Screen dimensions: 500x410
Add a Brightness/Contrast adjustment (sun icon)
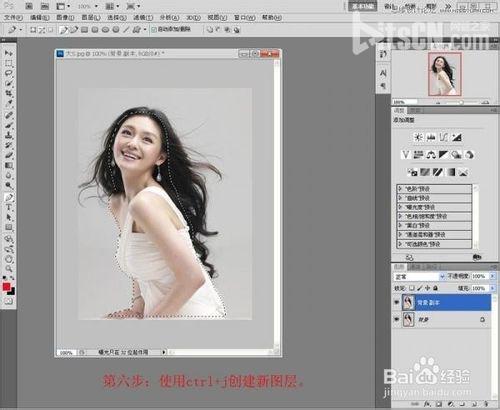(x=418, y=137)
